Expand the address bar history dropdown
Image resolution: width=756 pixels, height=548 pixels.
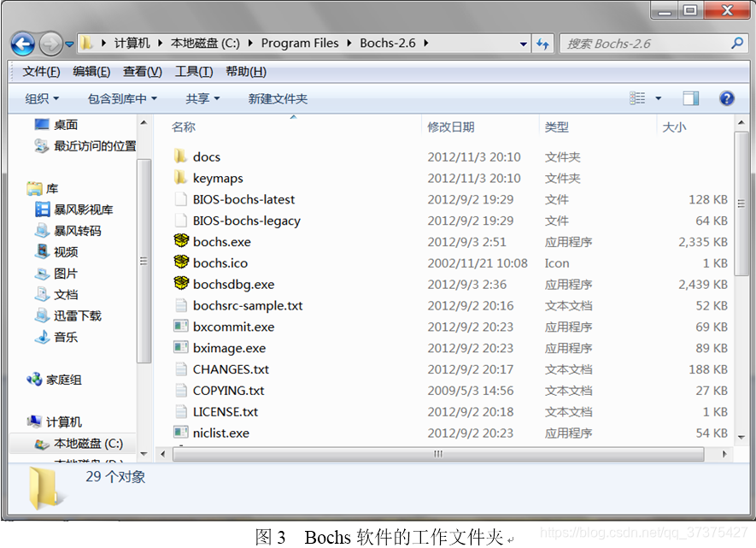click(x=524, y=44)
